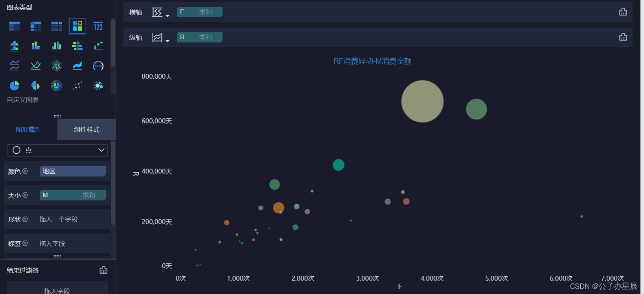Open size (大小) settings gear
644x294 pixels.
point(25,195)
